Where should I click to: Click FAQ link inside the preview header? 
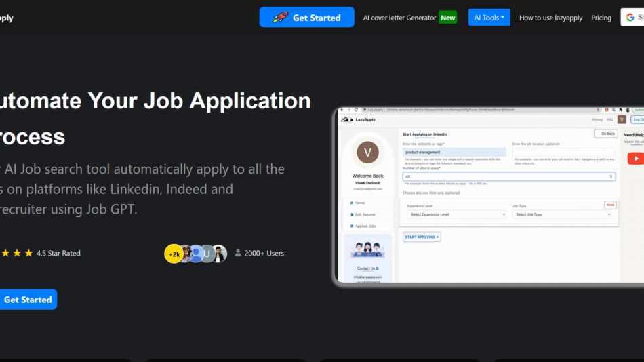pyautogui.click(x=610, y=119)
